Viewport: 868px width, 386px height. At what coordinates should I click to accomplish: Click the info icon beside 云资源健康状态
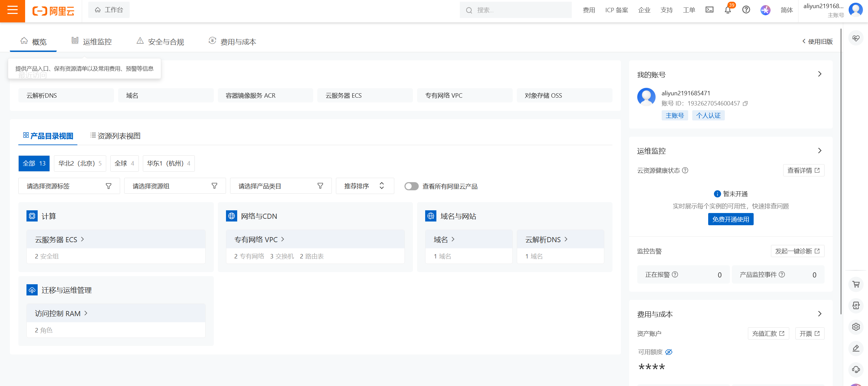pos(685,170)
